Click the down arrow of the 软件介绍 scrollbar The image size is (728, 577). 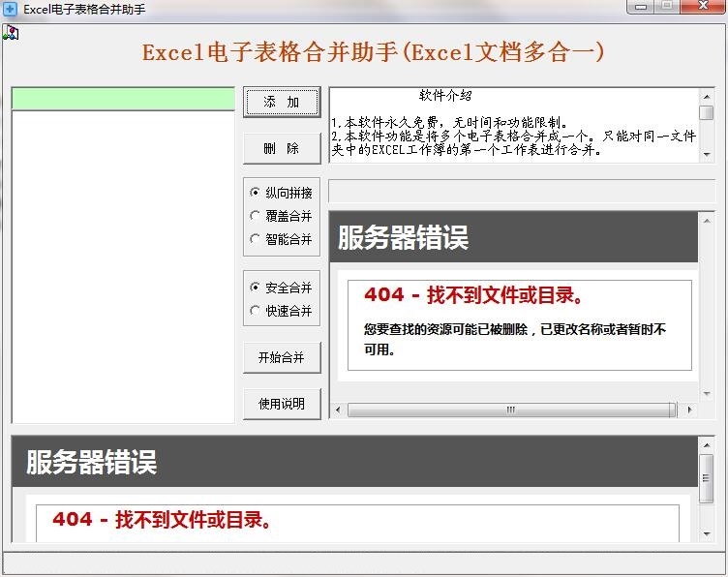[707, 155]
